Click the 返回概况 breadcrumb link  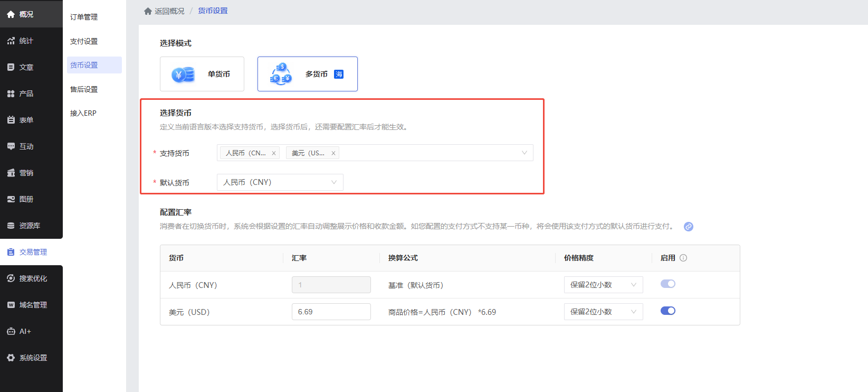click(169, 11)
